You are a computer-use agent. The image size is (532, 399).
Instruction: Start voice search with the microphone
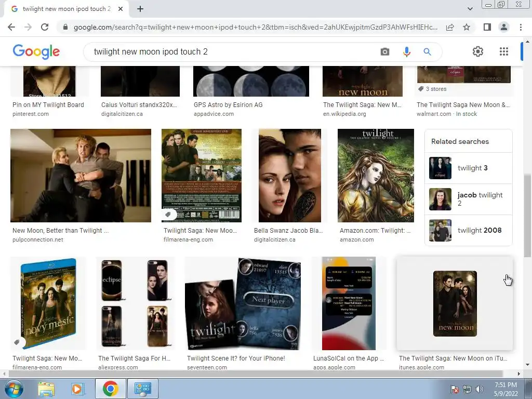tap(406, 51)
